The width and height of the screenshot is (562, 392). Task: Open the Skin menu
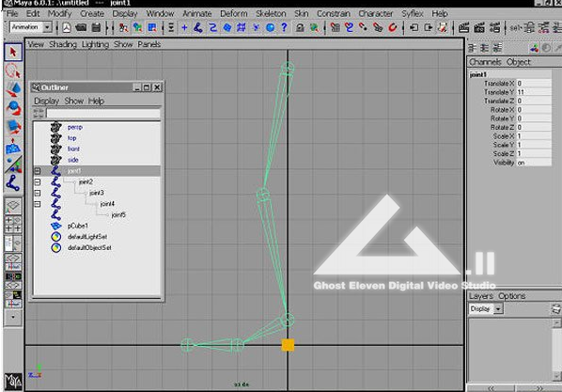301,13
